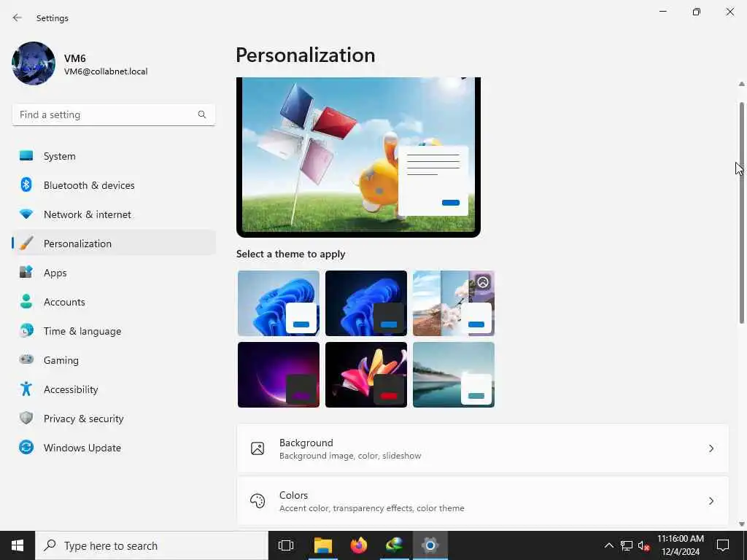Select the Personalization category
This screenshot has width=747, height=560.
coord(114,244)
